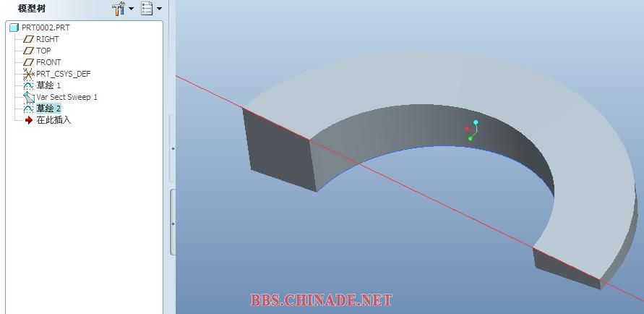The width and height of the screenshot is (644, 314).
Task: Expand the settings tool dropdown arrow
Action: coord(132,9)
